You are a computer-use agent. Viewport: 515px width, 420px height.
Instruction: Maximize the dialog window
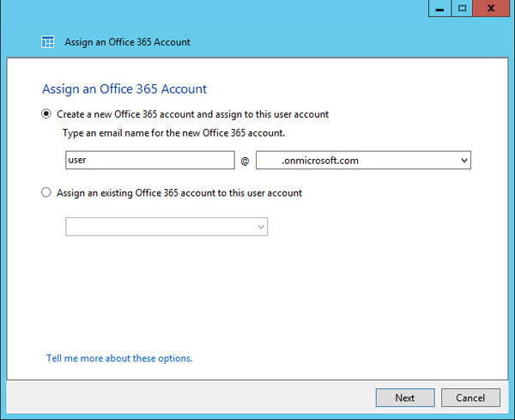[x=462, y=9]
